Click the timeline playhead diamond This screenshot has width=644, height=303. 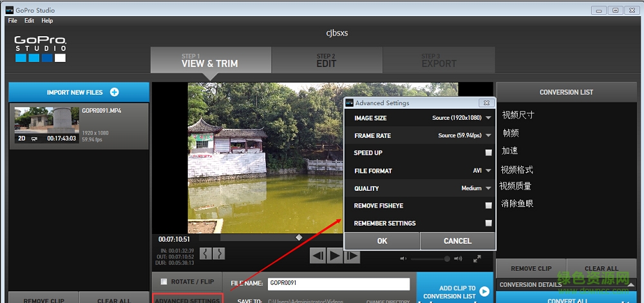click(299, 237)
